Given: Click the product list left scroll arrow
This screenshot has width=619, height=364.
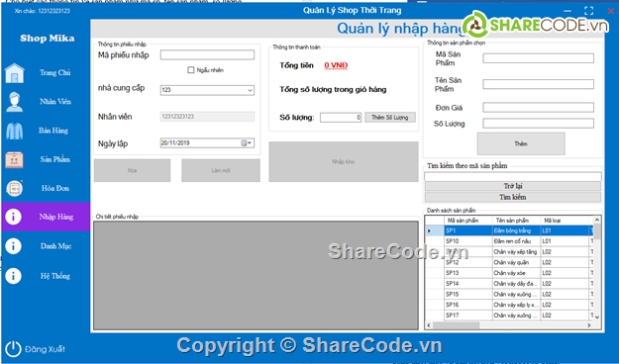Looking at the screenshot, I should pos(429,325).
